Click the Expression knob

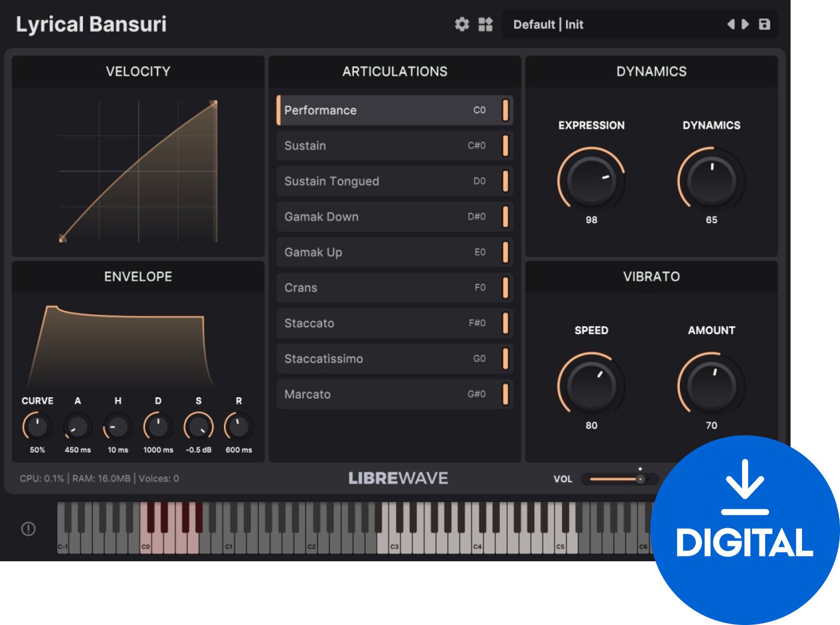point(591,180)
